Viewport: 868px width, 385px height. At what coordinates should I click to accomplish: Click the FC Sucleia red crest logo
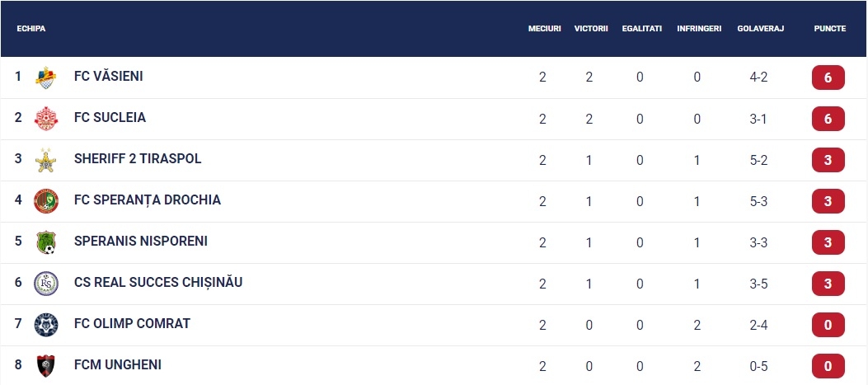click(45, 119)
